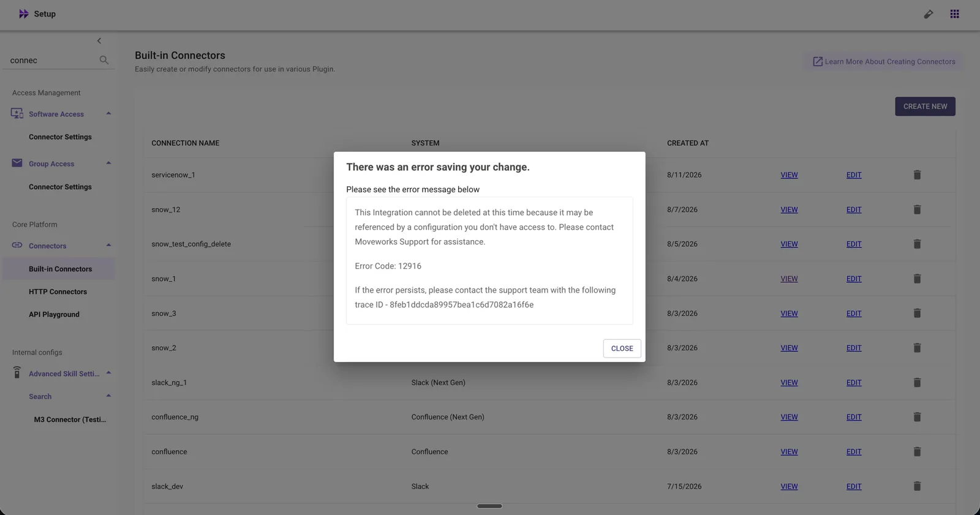Click the Group Access envelope icon
This screenshot has height=515, width=980.
[x=17, y=163]
